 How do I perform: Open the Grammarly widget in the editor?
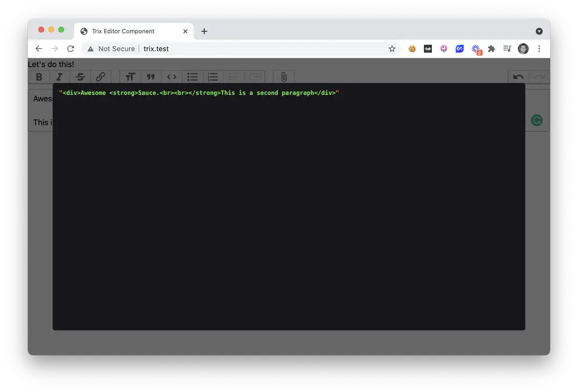click(536, 120)
